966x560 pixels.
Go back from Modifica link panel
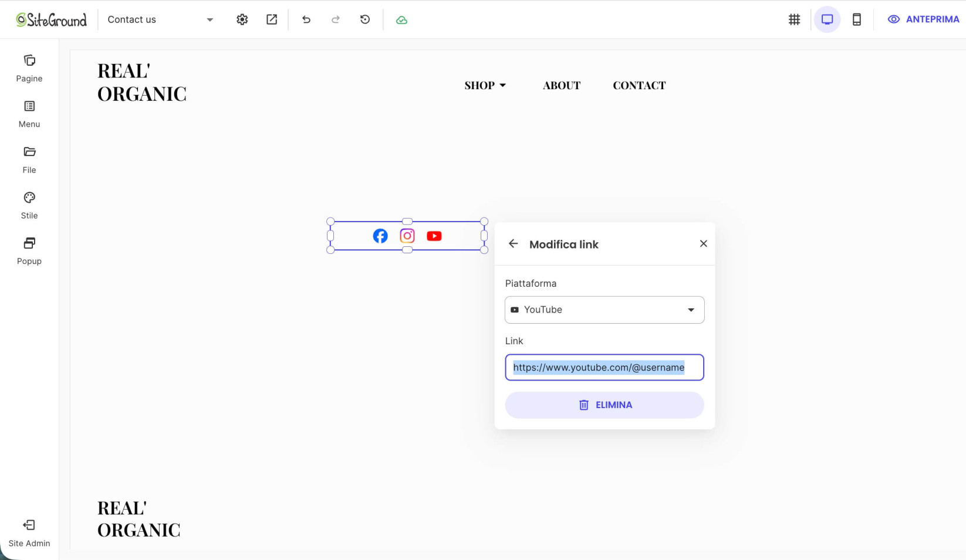tap(513, 243)
